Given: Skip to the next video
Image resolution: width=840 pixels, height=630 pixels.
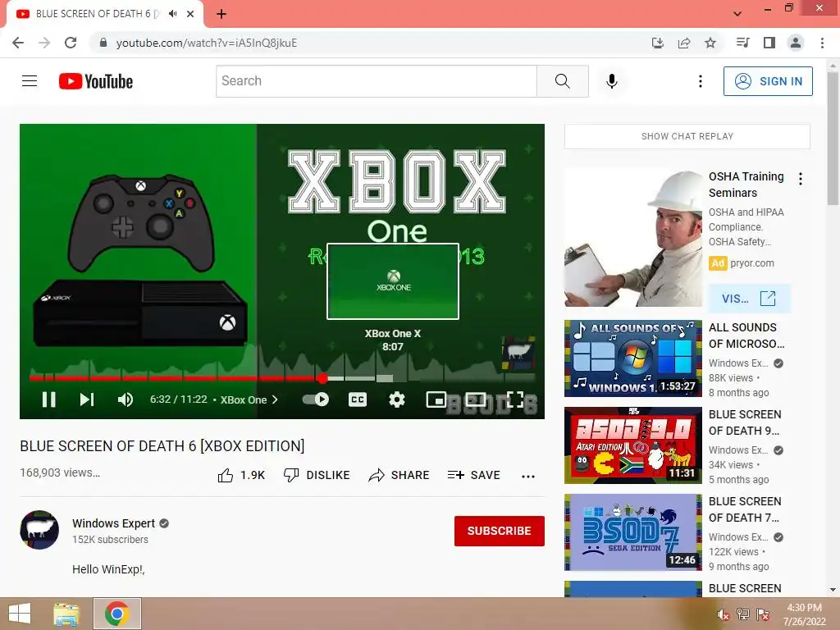Looking at the screenshot, I should pyautogui.click(x=87, y=399).
